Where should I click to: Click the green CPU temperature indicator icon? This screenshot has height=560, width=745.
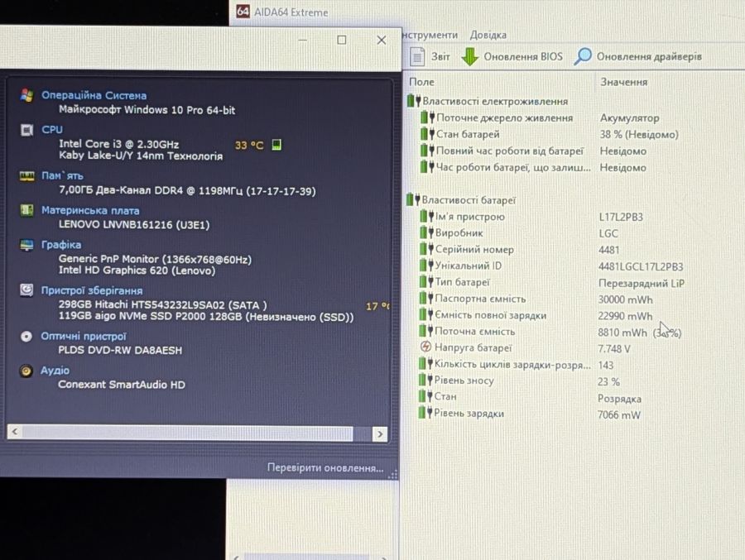point(276,145)
